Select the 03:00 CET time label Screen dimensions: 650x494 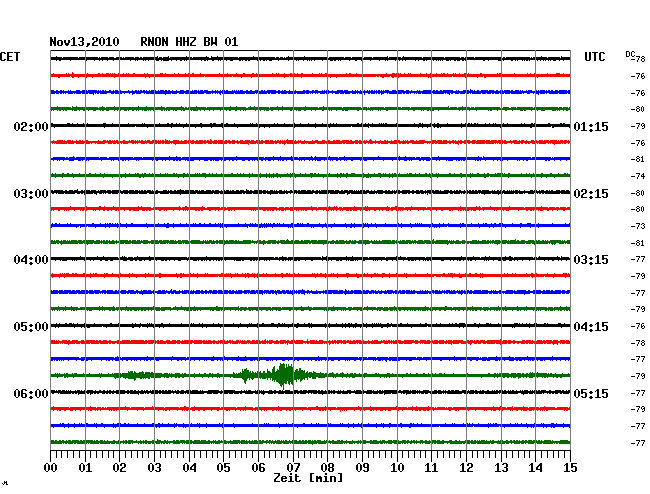click(31, 194)
